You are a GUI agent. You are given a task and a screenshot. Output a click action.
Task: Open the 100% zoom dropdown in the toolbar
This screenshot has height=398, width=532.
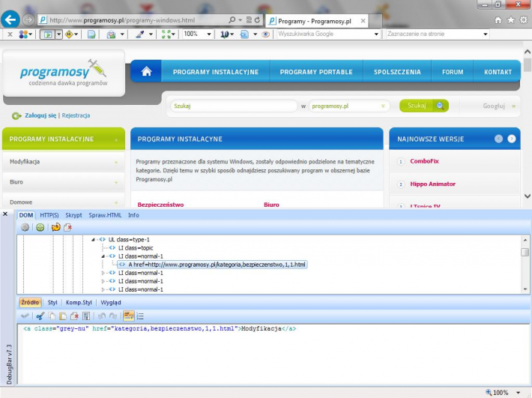coord(209,34)
